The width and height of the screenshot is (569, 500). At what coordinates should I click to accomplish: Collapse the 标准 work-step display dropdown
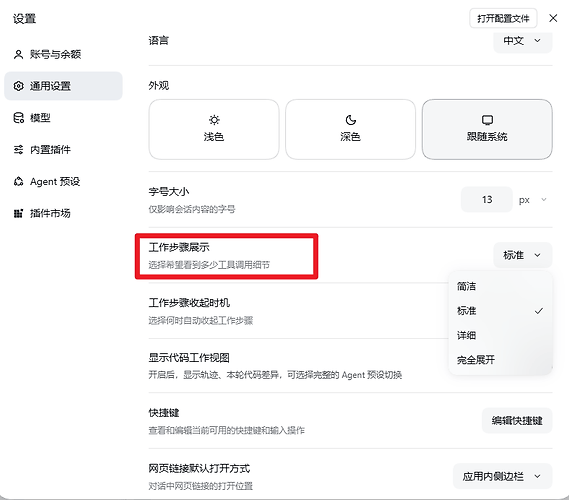pos(523,255)
